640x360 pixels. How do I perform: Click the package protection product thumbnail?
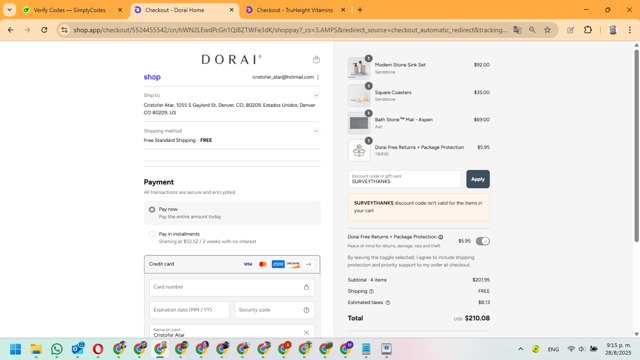coord(359,150)
